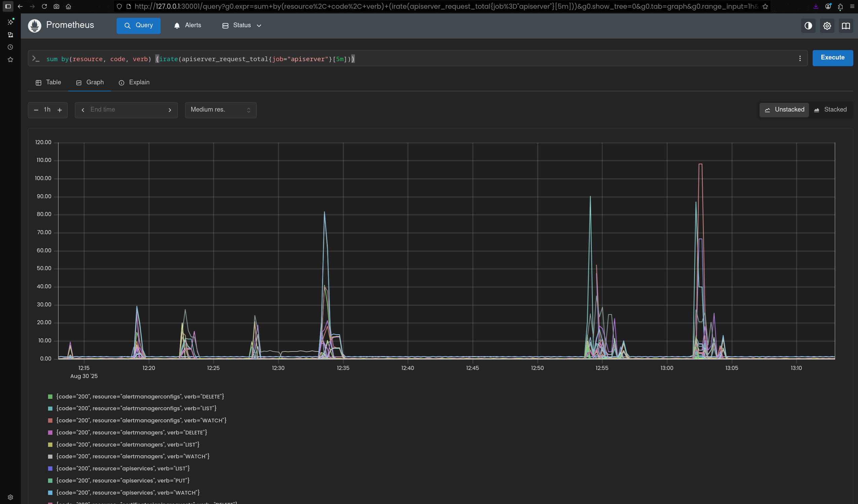Click the sparkle AI icon in sidebar
Viewport: 858px width, 504px height.
click(10, 22)
